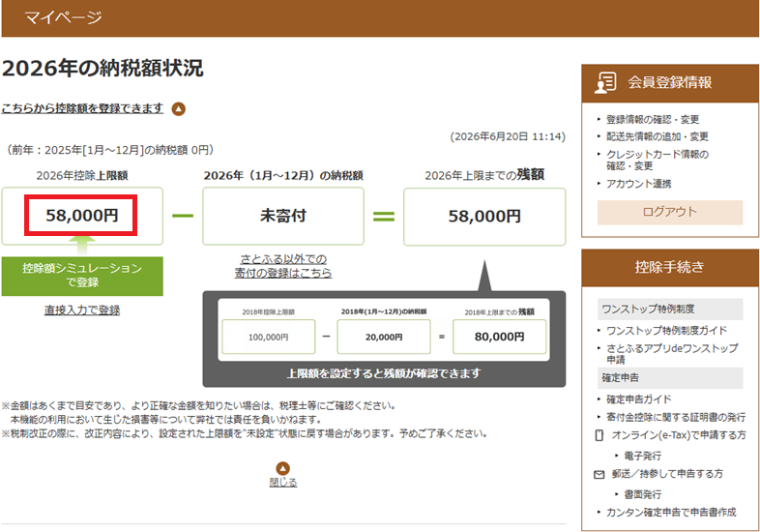Click the 書面発行 link
Image resolution: width=760 pixels, height=532 pixels.
[x=643, y=494]
